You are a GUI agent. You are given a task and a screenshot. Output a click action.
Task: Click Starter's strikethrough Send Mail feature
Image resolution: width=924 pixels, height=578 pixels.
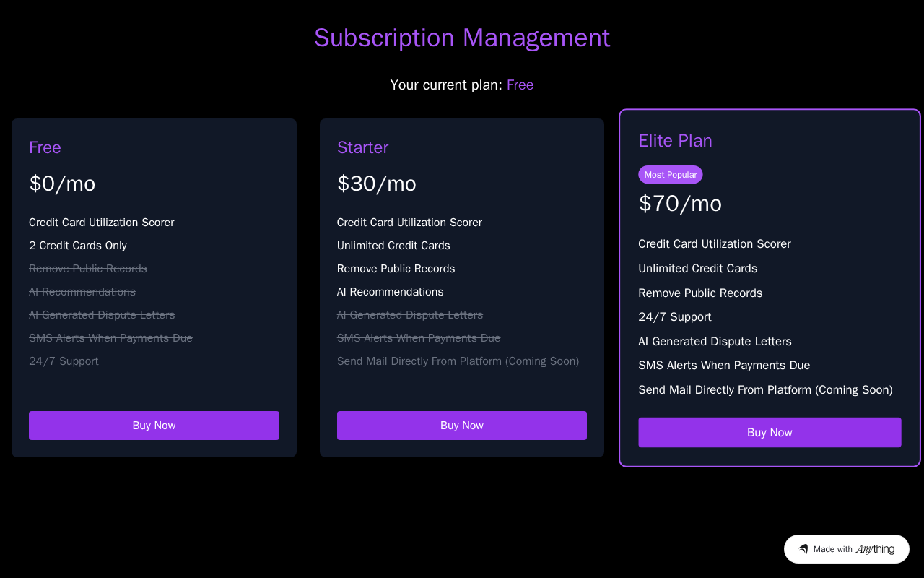[458, 361]
